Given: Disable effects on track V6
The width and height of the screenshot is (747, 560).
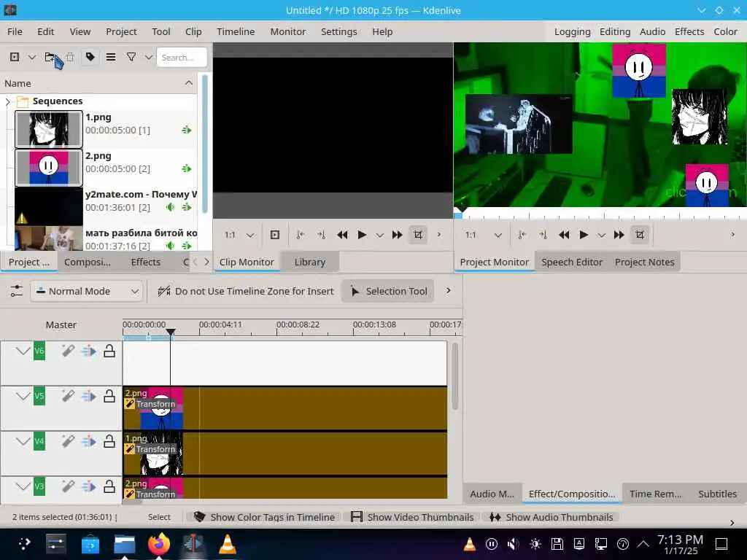Looking at the screenshot, I should [68, 351].
